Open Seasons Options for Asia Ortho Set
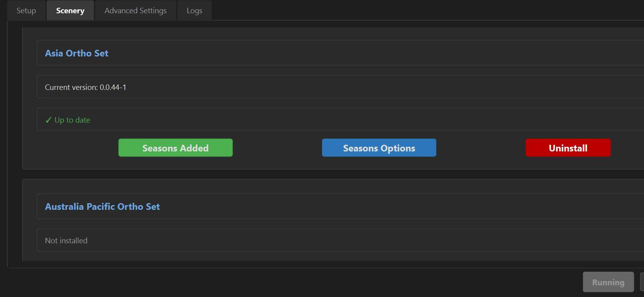This screenshot has width=644, height=297. tap(379, 148)
